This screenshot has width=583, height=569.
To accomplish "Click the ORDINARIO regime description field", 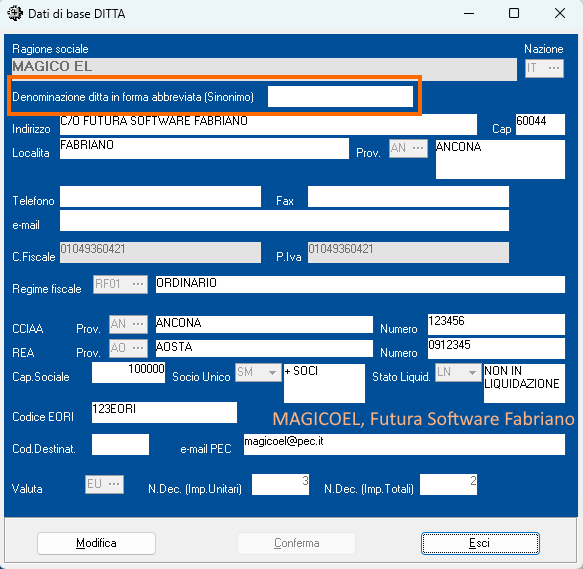I will 360,284.
